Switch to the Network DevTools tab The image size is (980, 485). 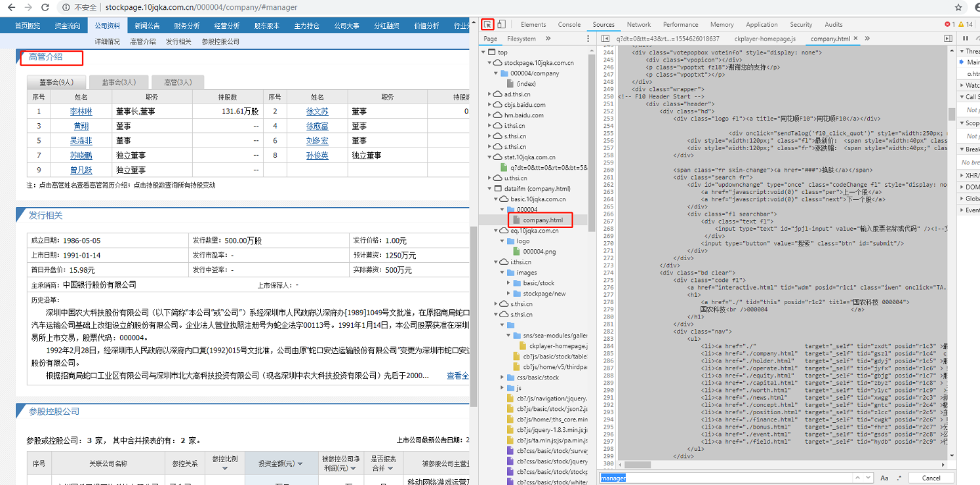[x=638, y=24]
